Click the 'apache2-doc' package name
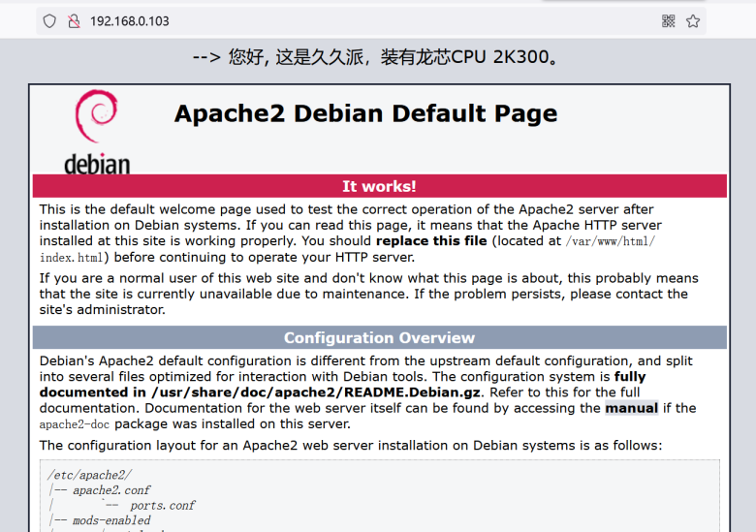Screen dimensions: 756x532 (76, 424)
